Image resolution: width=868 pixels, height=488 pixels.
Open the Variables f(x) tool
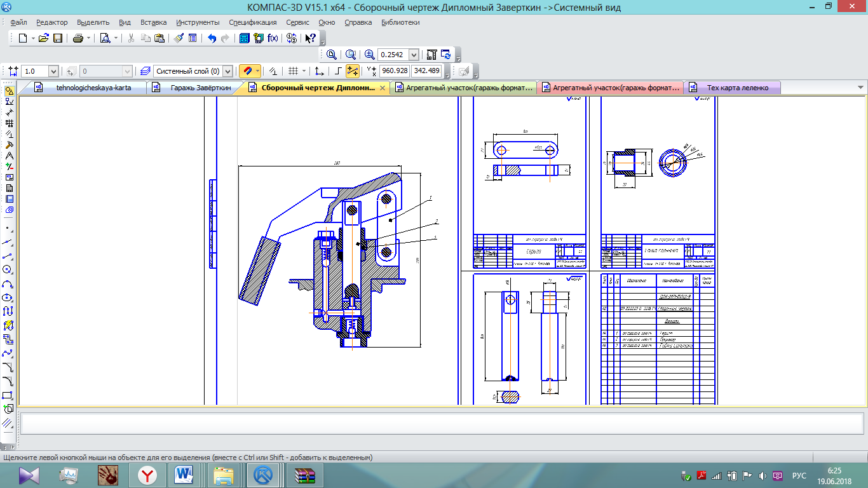click(273, 38)
